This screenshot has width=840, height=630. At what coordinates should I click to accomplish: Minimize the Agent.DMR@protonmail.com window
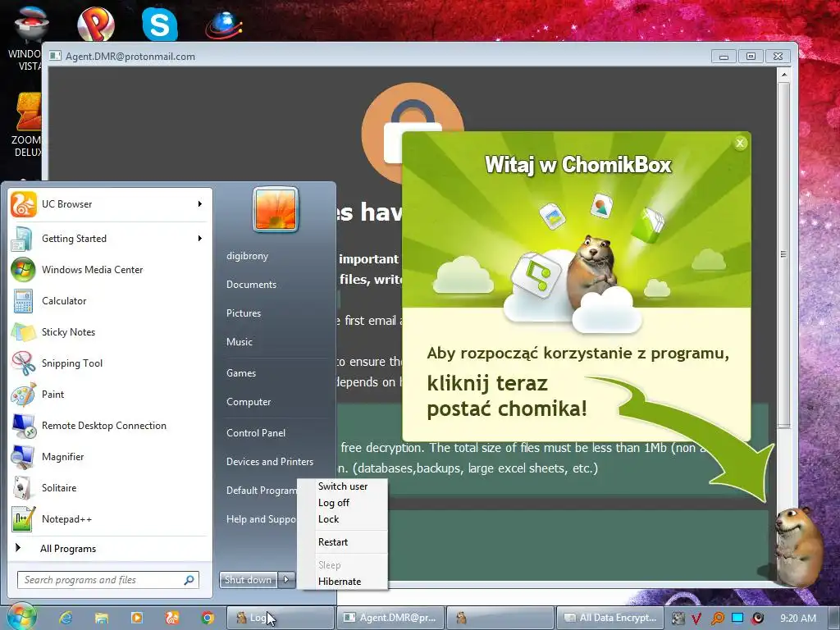(724, 57)
